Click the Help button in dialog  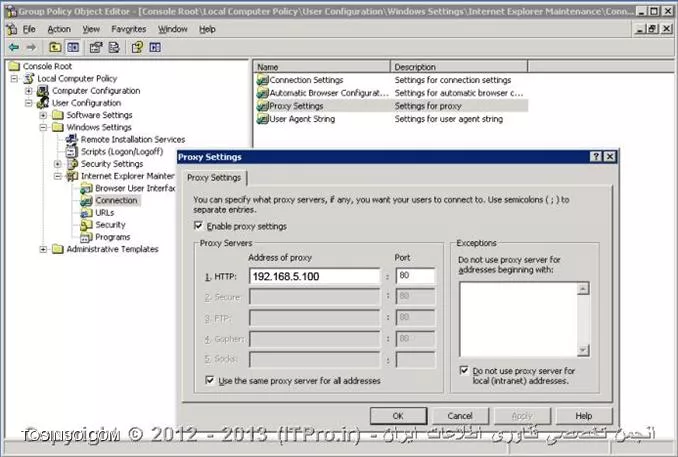point(584,415)
